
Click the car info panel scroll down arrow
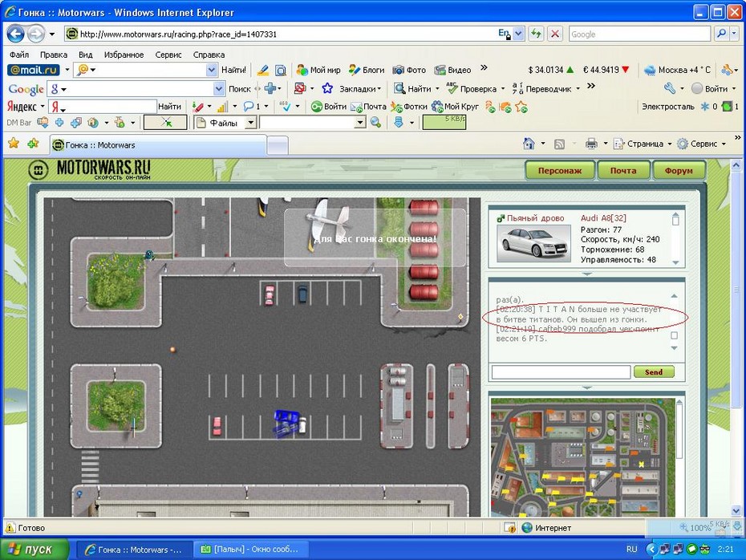pyautogui.click(x=675, y=262)
